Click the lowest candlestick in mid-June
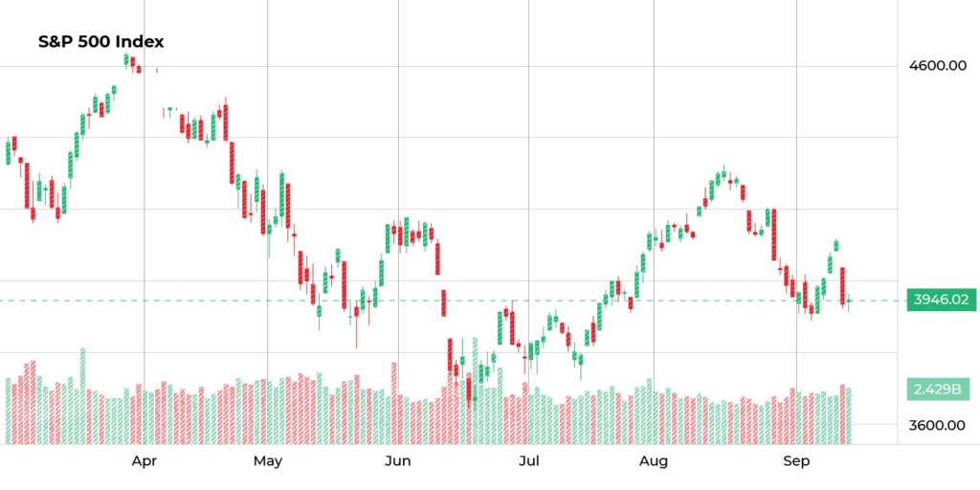980x490 pixels. pyautogui.click(x=470, y=390)
